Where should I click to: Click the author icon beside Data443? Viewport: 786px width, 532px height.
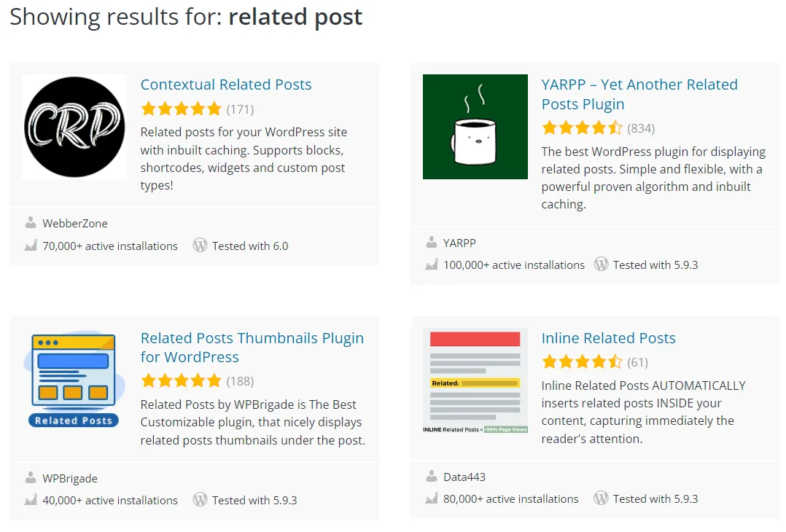pos(432,477)
